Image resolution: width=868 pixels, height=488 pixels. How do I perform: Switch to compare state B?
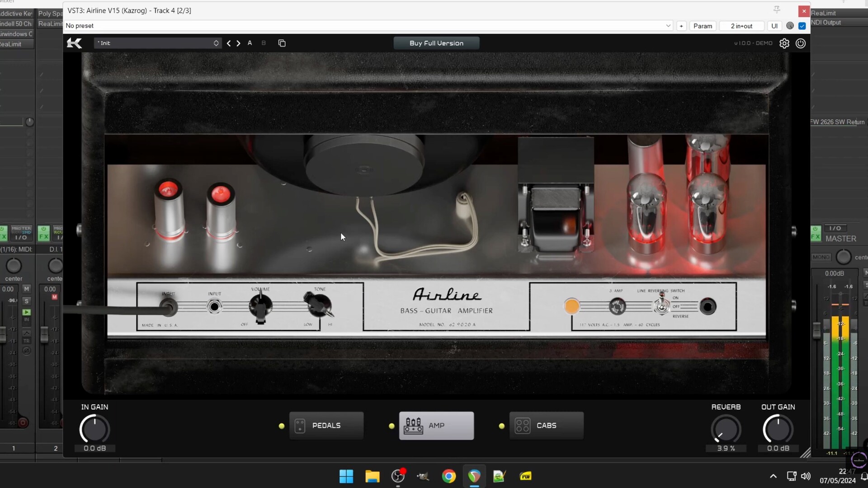(x=264, y=43)
